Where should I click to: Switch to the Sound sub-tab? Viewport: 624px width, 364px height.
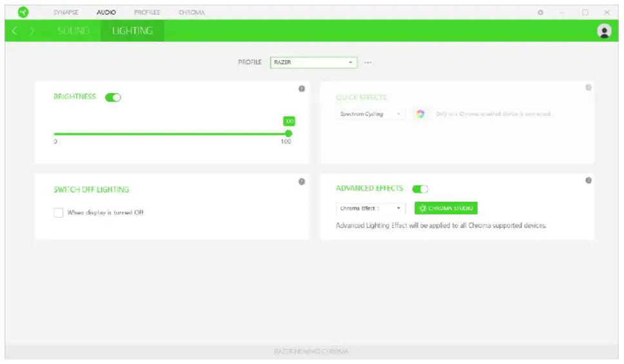click(x=73, y=31)
